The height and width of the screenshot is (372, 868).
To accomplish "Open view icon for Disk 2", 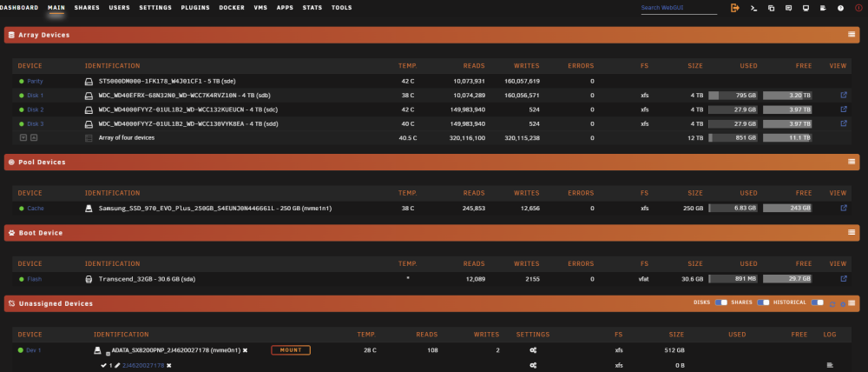I will point(844,110).
